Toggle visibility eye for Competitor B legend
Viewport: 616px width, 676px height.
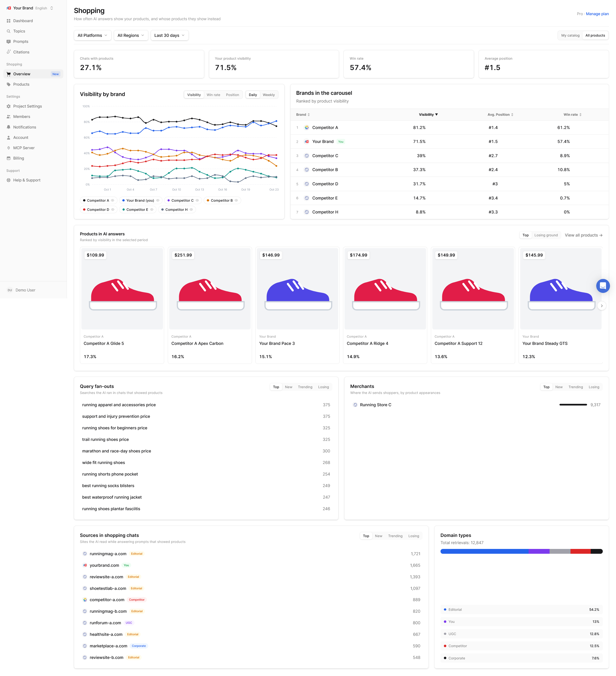(236, 200)
